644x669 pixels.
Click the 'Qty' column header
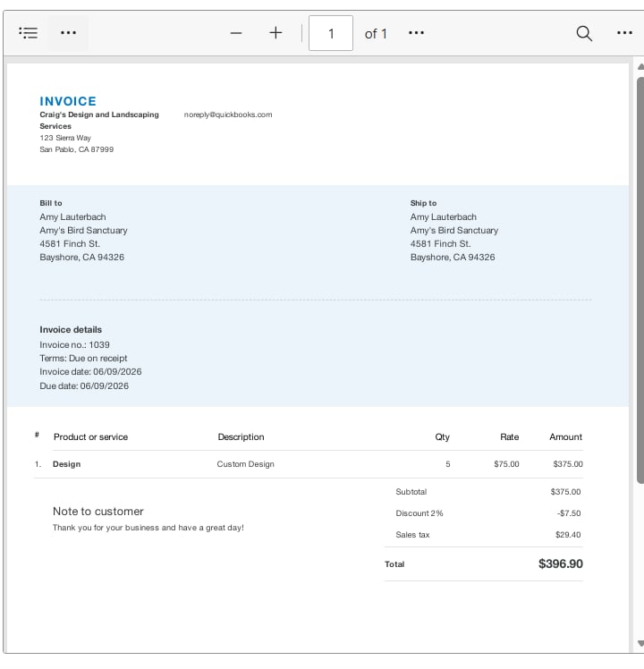(442, 436)
